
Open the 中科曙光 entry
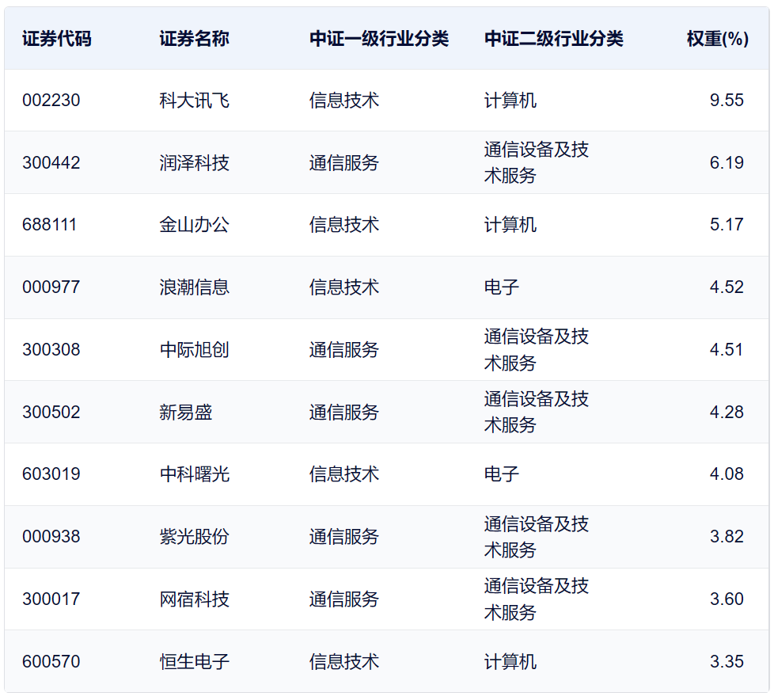[x=194, y=474]
